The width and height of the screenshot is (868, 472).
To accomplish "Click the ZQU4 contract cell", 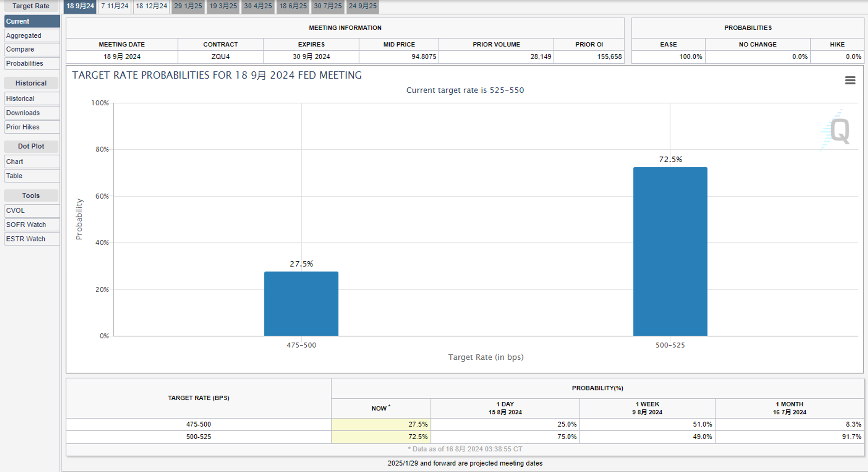I will click(220, 57).
